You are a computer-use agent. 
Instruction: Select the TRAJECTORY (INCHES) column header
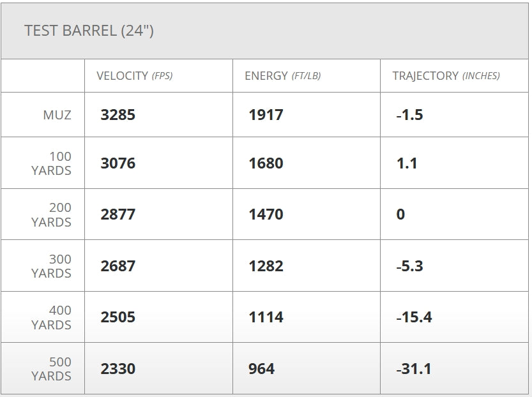(x=446, y=75)
